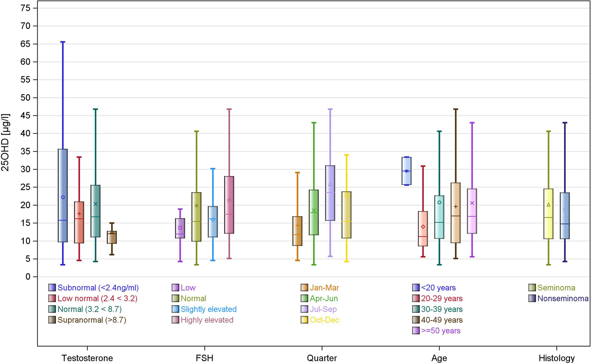
Task: Click the Oct-Dec yellow legend swatch
Action: (x=304, y=320)
